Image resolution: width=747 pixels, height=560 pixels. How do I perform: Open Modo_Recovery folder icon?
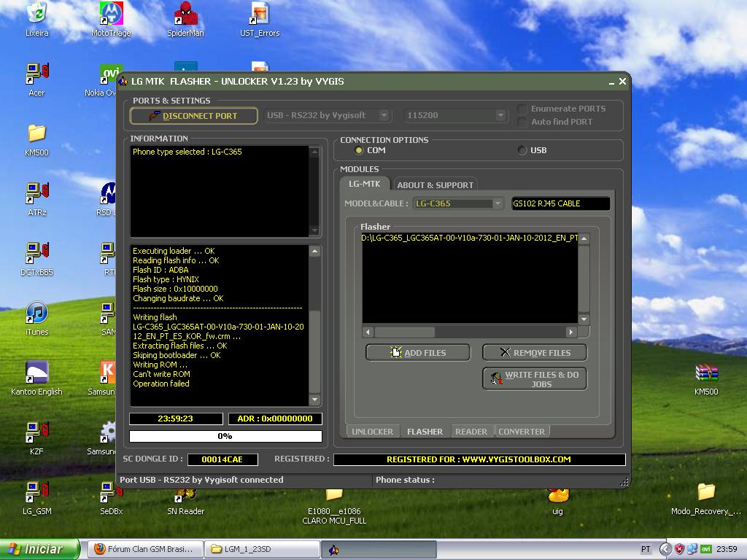[706, 499]
